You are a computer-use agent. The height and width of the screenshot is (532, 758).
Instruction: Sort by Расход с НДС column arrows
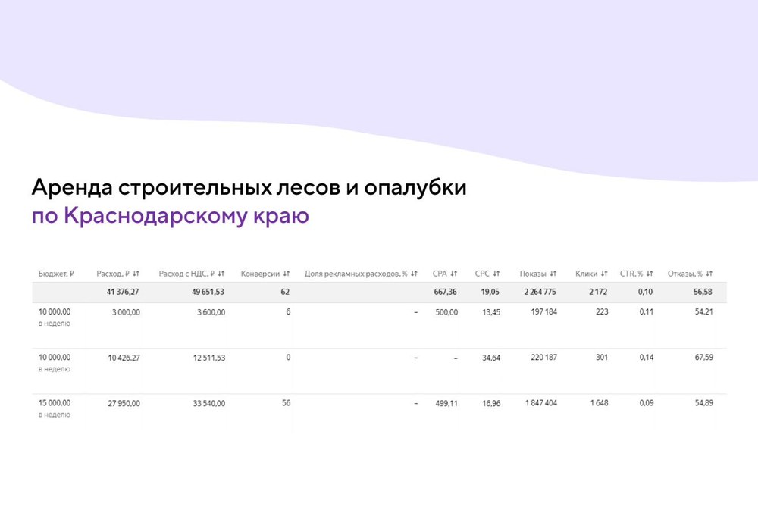221,274
